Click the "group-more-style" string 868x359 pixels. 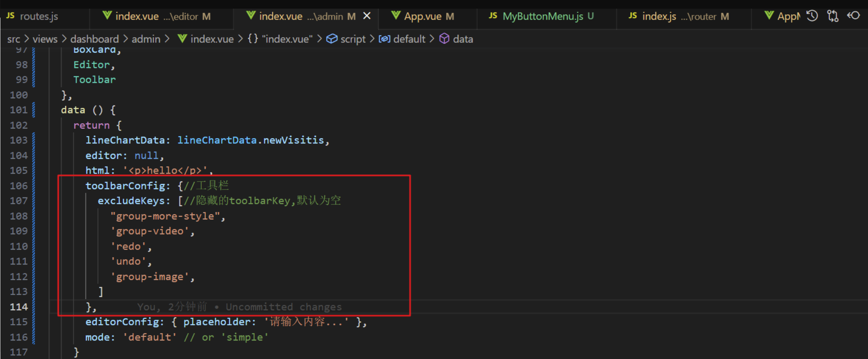[x=165, y=216]
